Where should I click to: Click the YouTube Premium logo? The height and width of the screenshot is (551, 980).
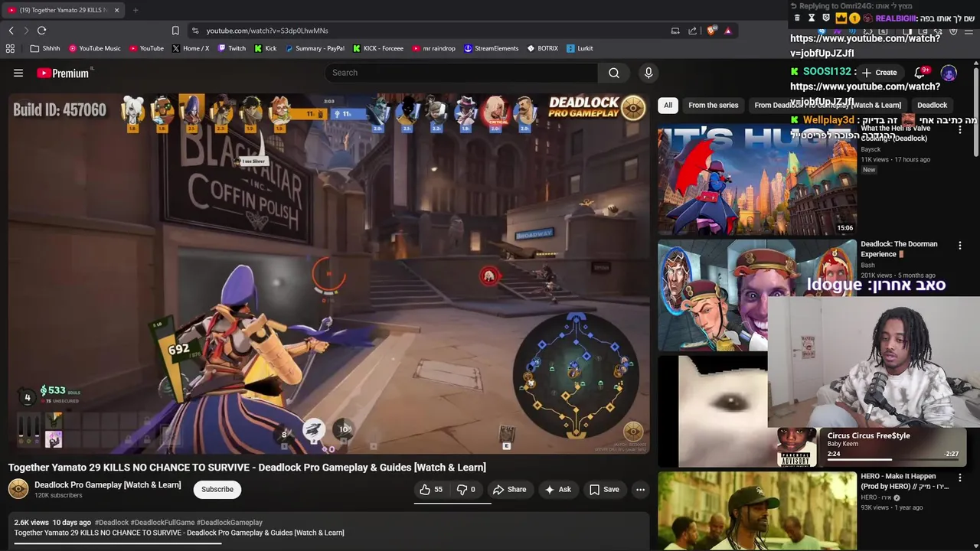tap(64, 73)
